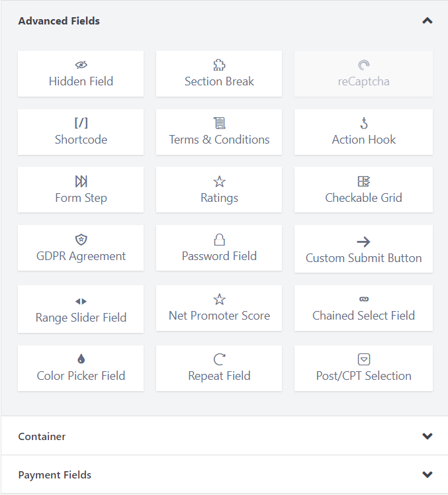448x495 pixels.
Task: Expand the Payment Fields section chevron
Action: pos(427,474)
